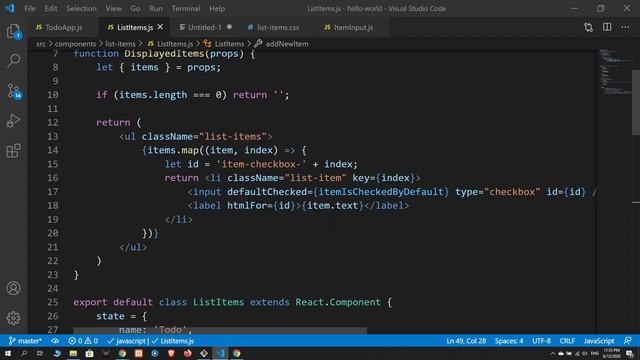Viewport: 640px width, 360px height.
Task: Show hidden system tray icons
Action: point(552,353)
